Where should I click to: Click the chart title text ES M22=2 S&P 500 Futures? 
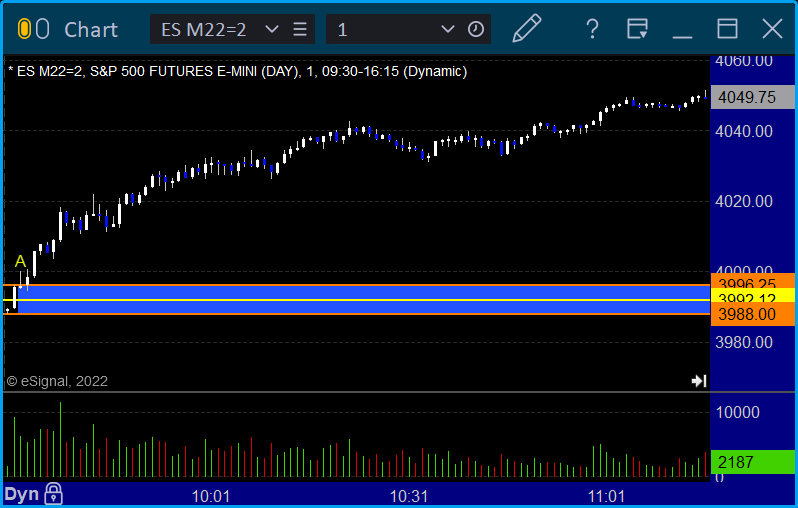238,71
